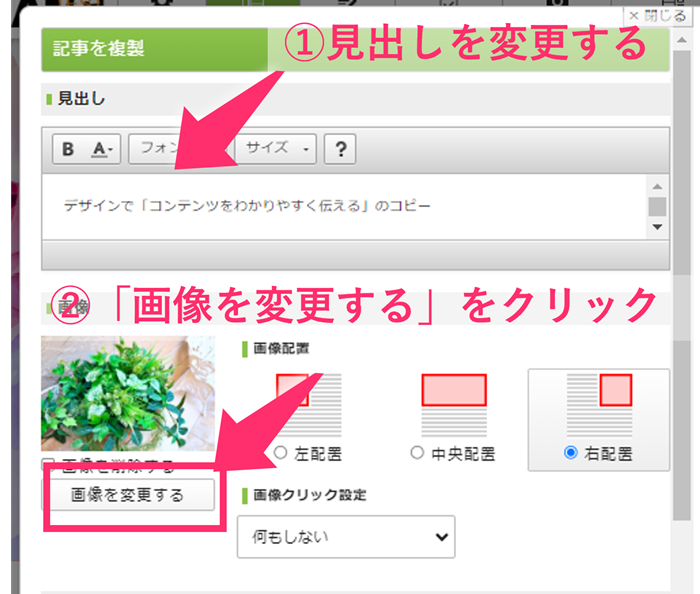The image size is (700, 594).
Task: Click the heading editor scroll-up arrow
Action: [657, 187]
